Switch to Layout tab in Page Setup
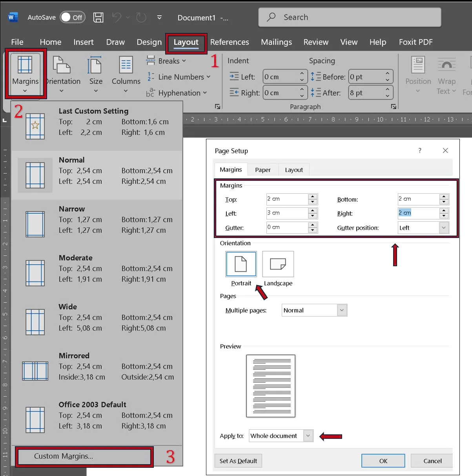The width and height of the screenshot is (472, 476). 294,170
